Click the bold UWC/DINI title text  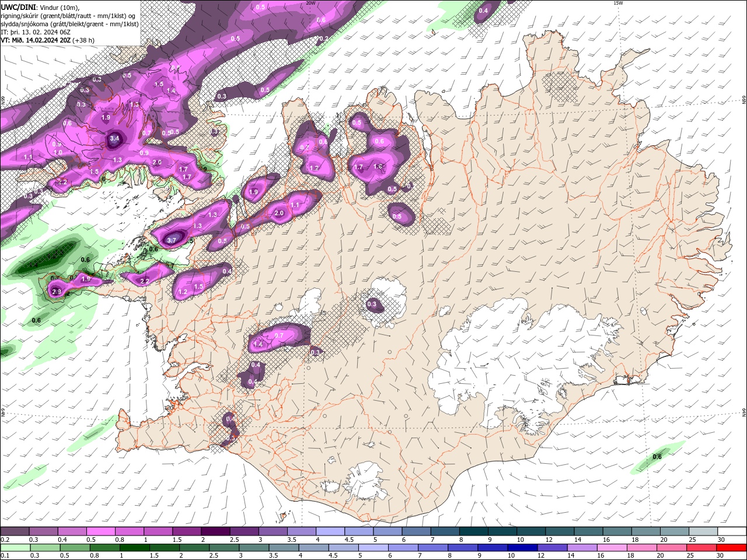click(x=19, y=7)
